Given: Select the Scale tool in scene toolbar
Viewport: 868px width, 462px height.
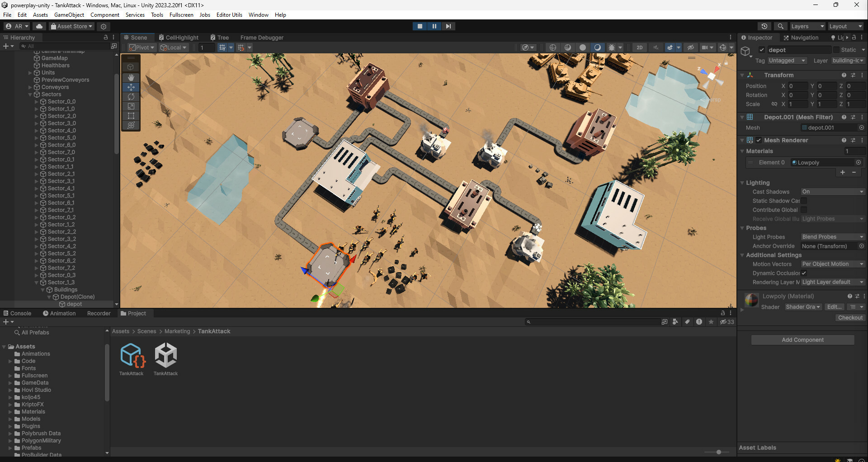Looking at the screenshot, I should 131,106.
